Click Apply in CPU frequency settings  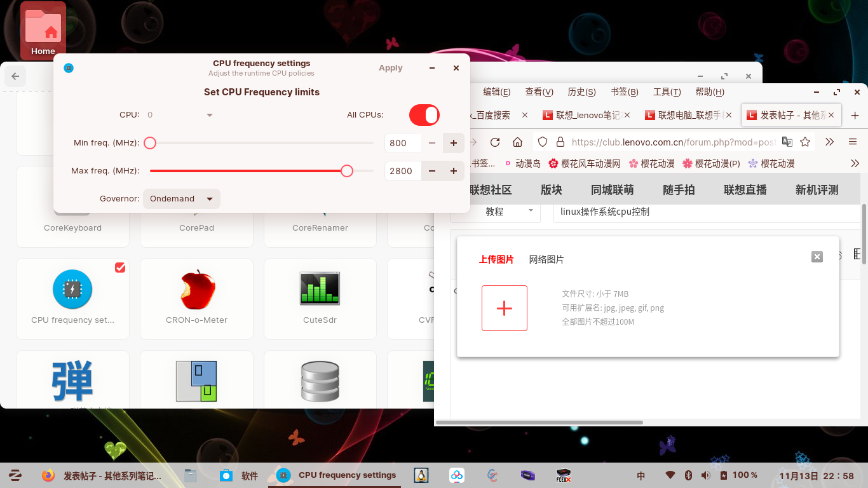[x=391, y=68]
